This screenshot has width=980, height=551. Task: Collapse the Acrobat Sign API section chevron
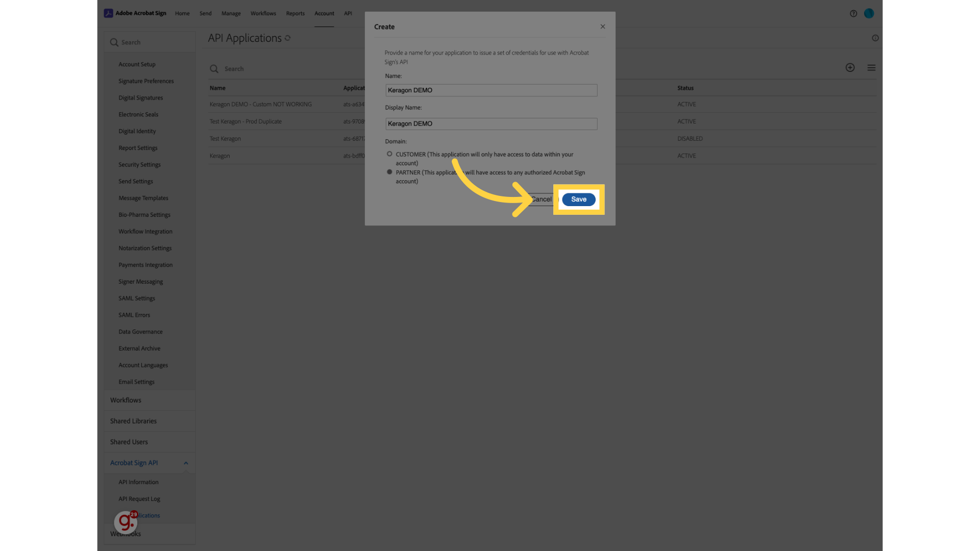pos(186,463)
